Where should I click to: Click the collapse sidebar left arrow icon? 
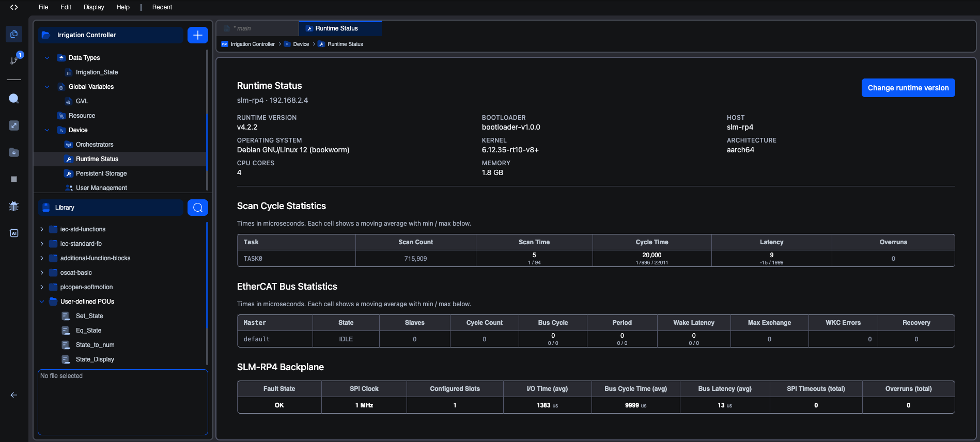(x=14, y=395)
